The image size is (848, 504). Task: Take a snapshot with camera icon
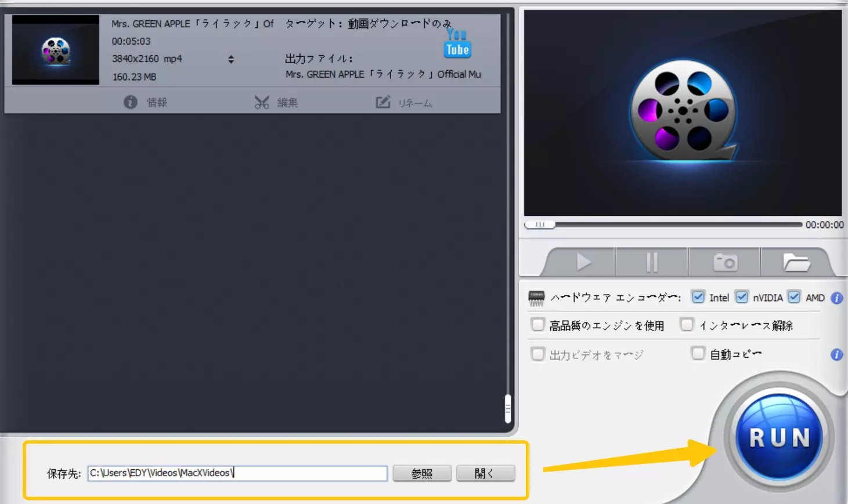[725, 262]
